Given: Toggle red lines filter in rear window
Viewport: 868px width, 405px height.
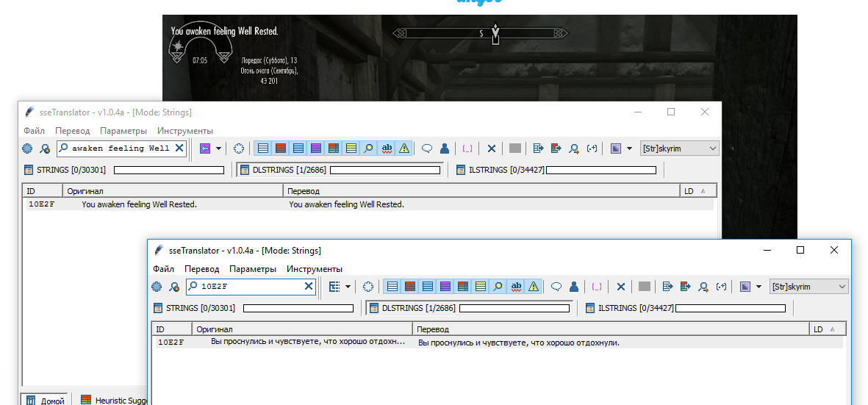Looking at the screenshot, I should 281,148.
